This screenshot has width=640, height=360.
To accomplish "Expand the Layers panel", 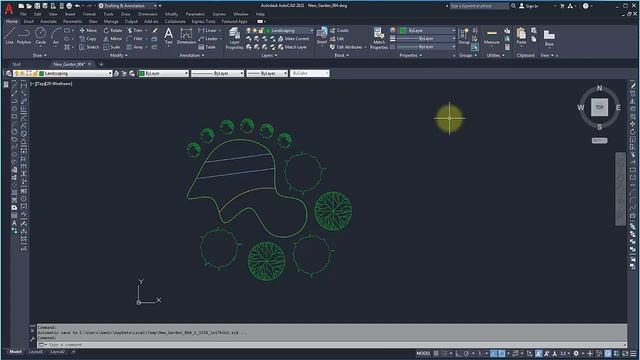I will pos(269,55).
